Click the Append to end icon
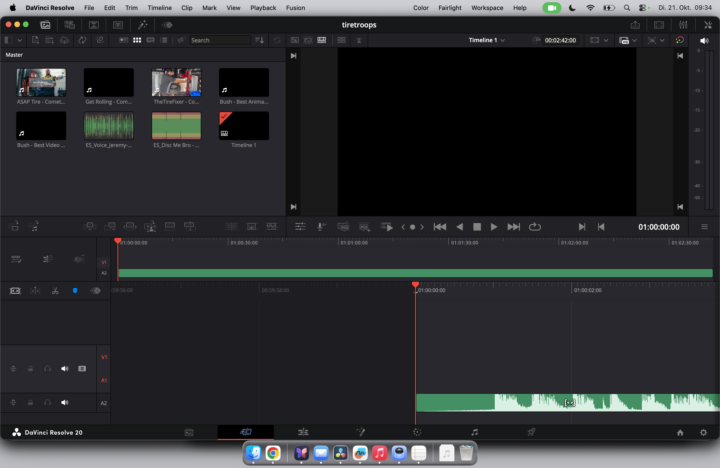The image size is (720, 468). point(110,226)
